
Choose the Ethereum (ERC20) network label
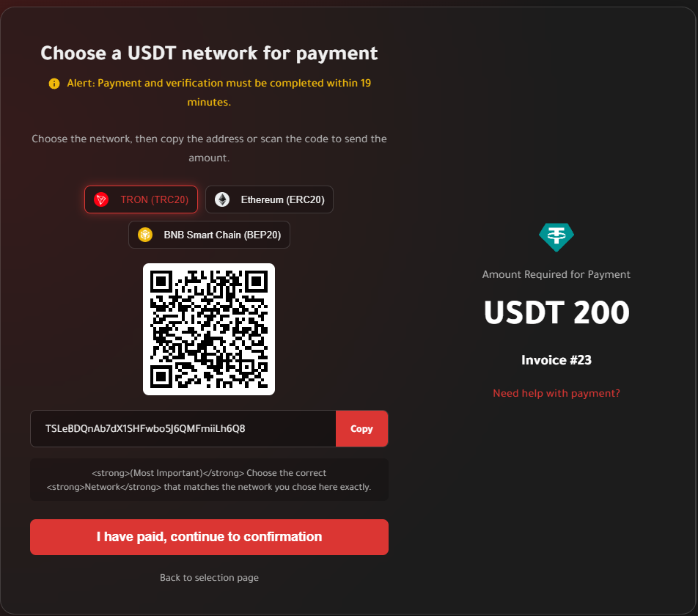[x=283, y=200]
